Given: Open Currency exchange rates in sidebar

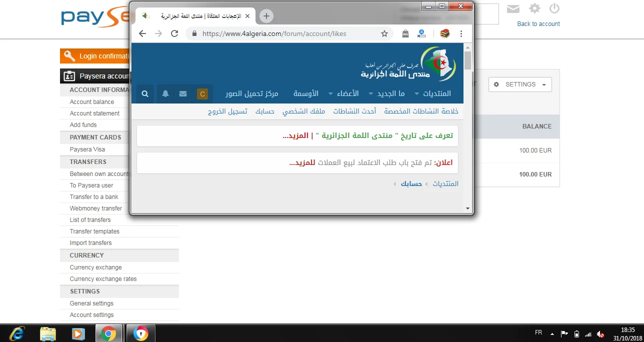Looking at the screenshot, I should [103, 279].
